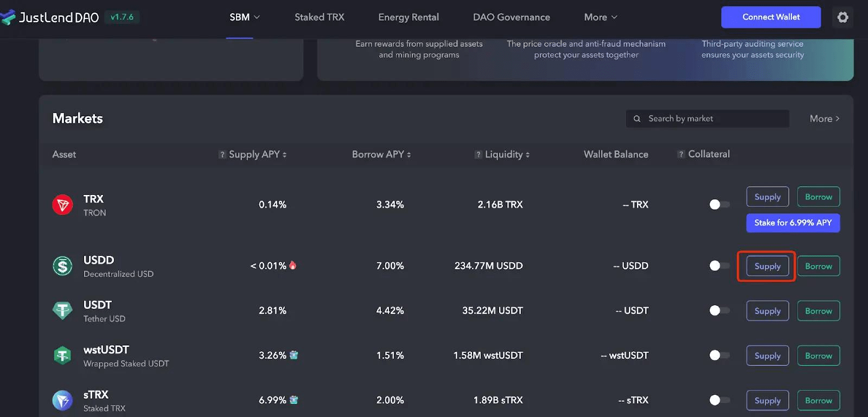The height and width of the screenshot is (417, 868).
Task: Focus the Search by market field
Action: click(711, 119)
